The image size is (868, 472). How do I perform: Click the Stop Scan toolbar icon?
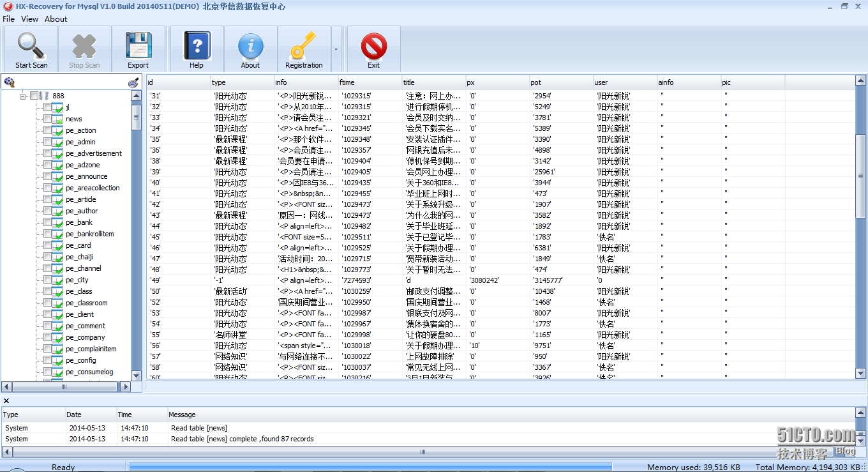pos(84,46)
